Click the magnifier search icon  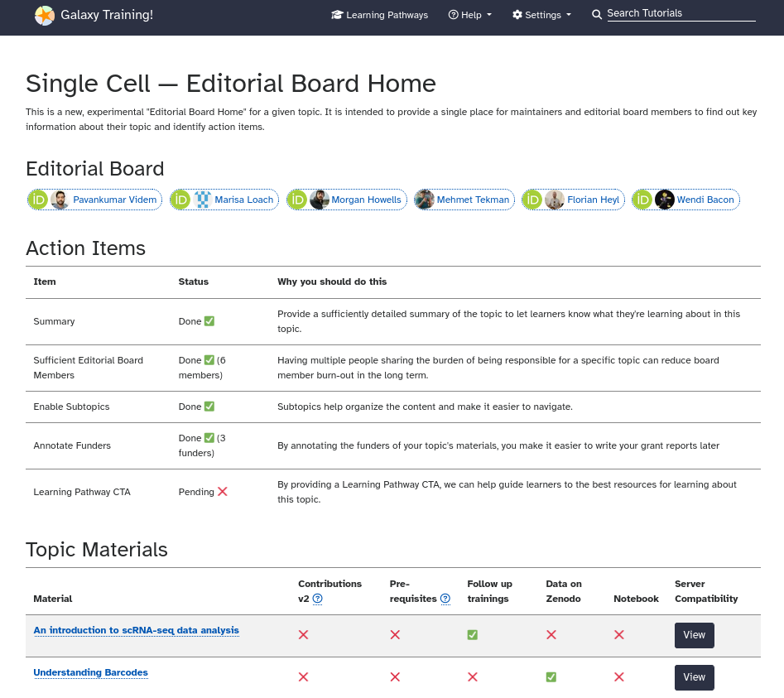coord(597,15)
